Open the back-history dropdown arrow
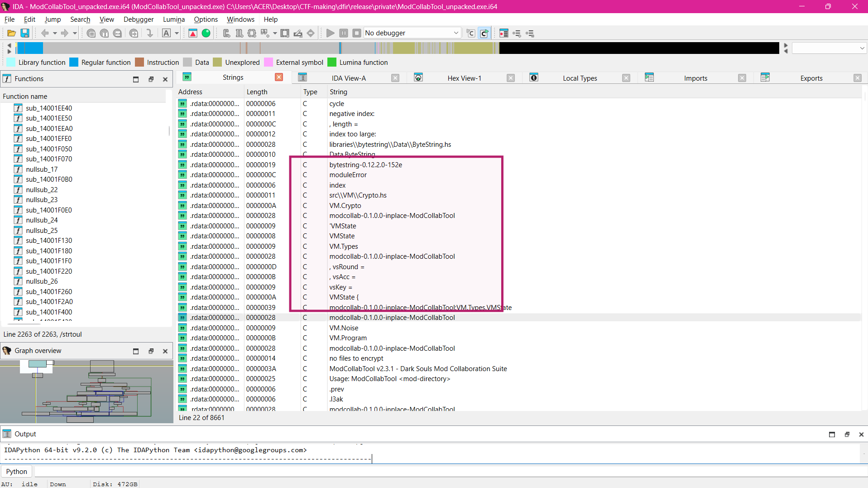868x488 pixels. point(55,33)
